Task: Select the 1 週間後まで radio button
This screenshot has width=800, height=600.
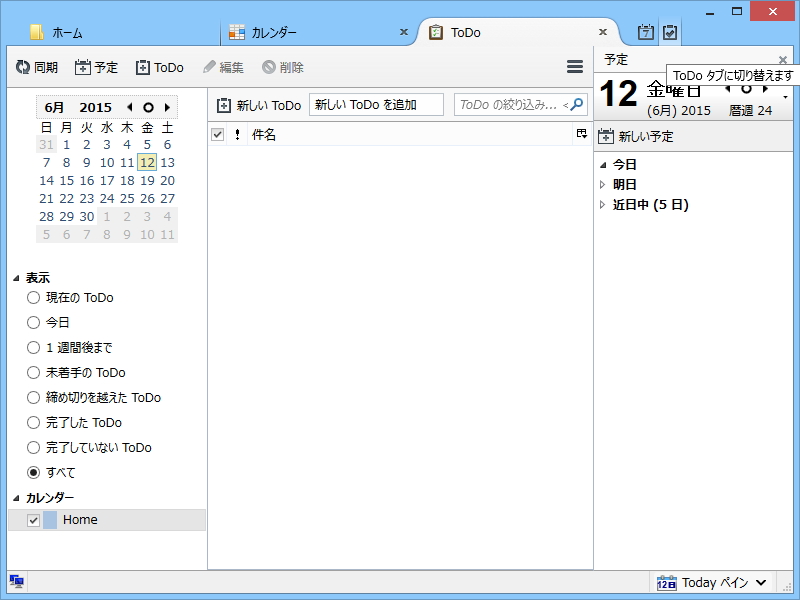Action: click(x=33, y=347)
